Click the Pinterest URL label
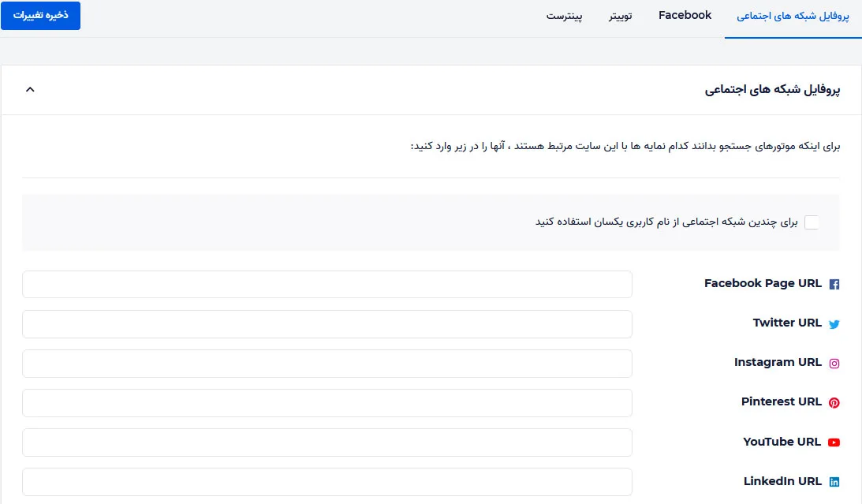 point(782,401)
